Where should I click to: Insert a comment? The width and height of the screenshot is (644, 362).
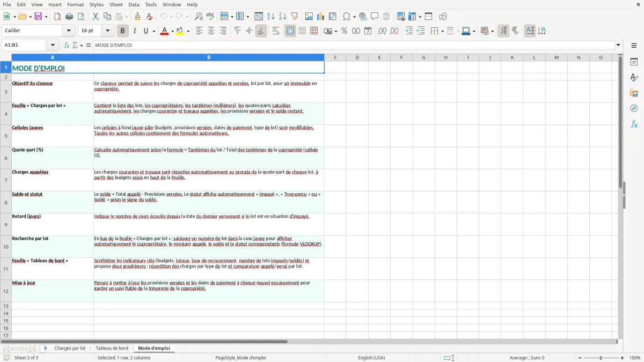[x=375, y=17]
